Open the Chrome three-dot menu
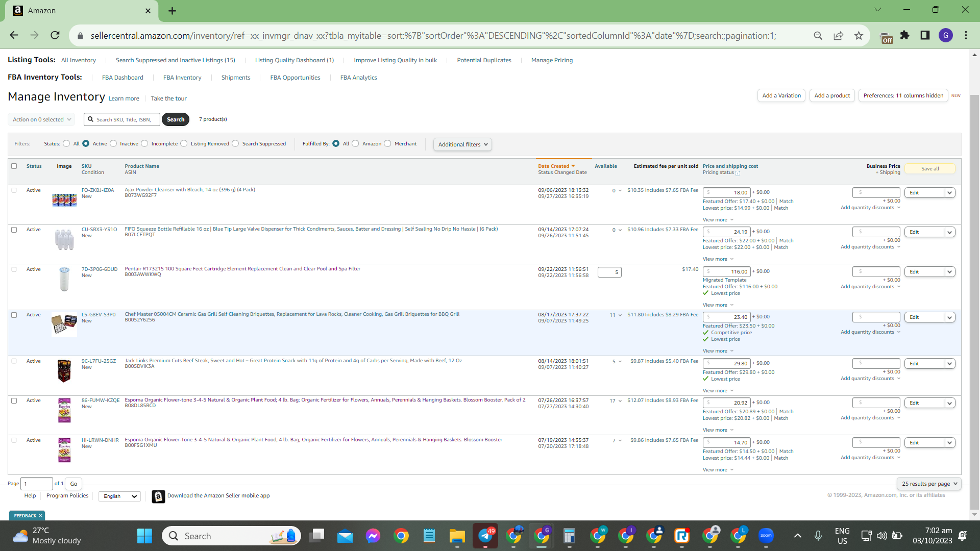The image size is (980, 551). pos(966,35)
